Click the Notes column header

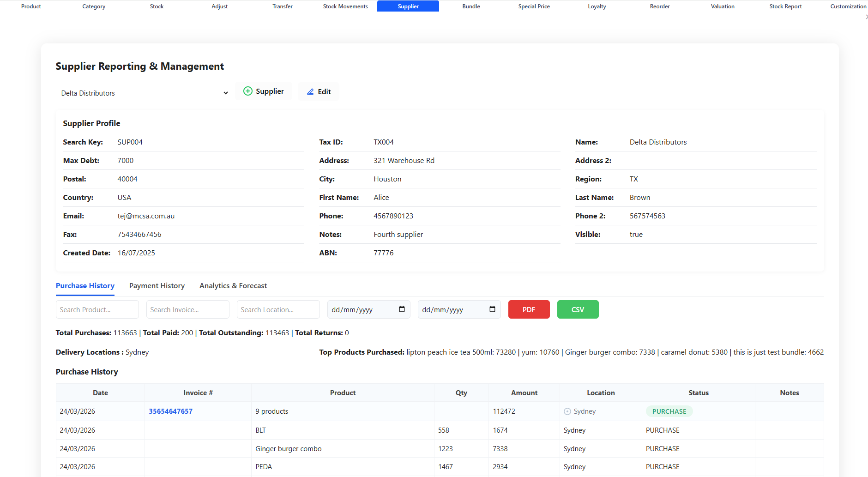[x=790, y=393]
